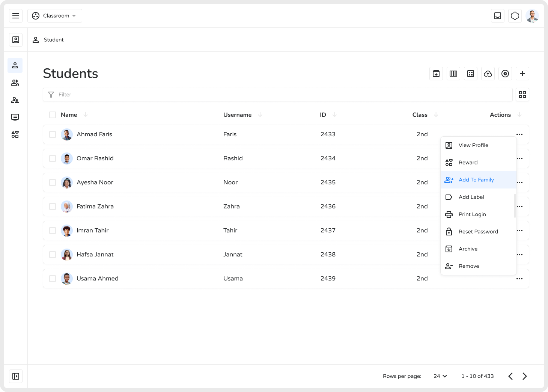Check the box for Ahmad Faris
Image resolution: width=548 pixels, height=392 pixels.
click(x=53, y=134)
